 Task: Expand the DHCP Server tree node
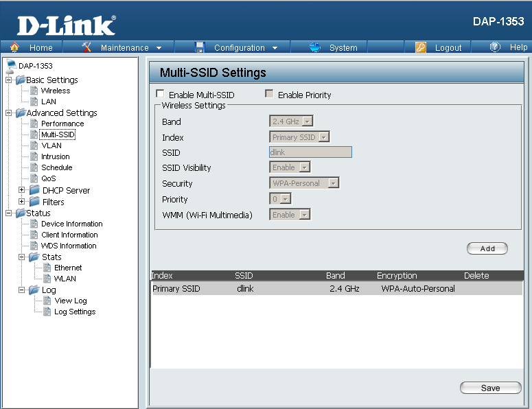(x=21, y=190)
